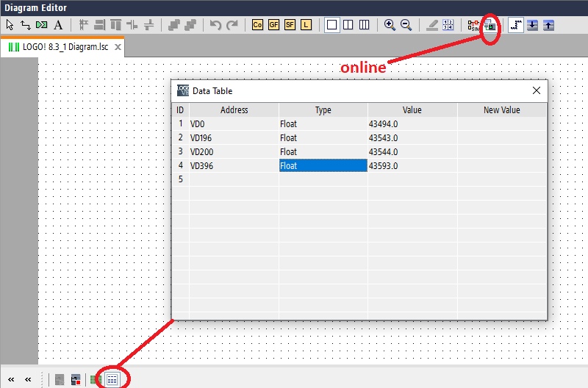The width and height of the screenshot is (588, 388).
Task: Click the Float type cell for VD396
Action: 323,165
